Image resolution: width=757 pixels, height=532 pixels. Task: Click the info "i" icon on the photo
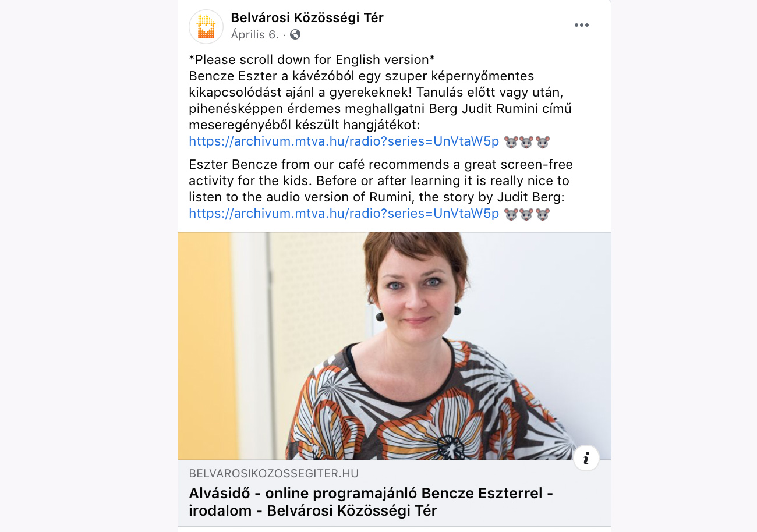click(x=586, y=458)
